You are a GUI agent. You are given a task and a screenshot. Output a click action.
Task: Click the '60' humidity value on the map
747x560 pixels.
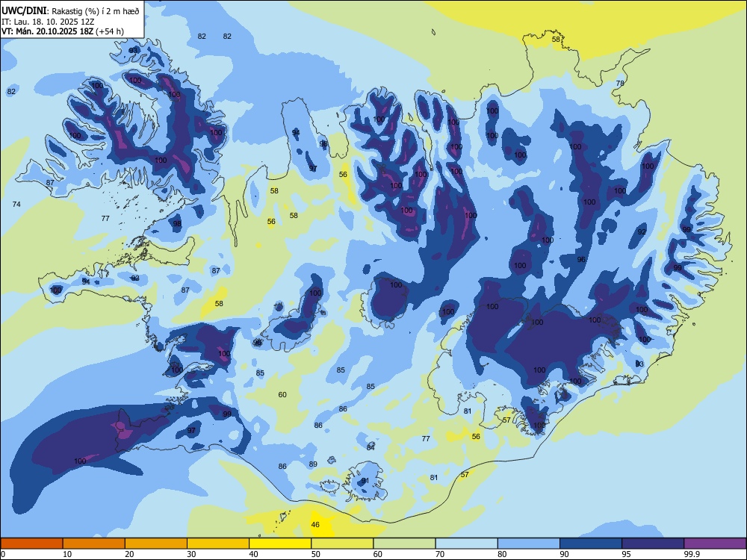pos(282,395)
